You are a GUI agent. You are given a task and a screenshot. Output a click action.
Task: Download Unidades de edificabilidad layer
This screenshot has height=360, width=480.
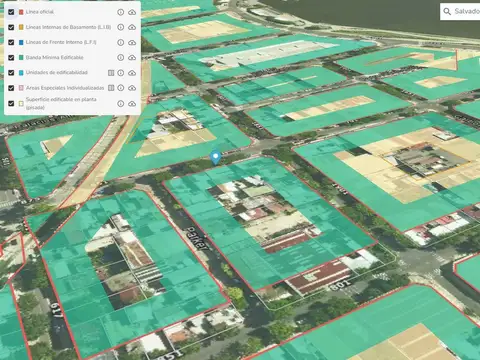coord(132,73)
